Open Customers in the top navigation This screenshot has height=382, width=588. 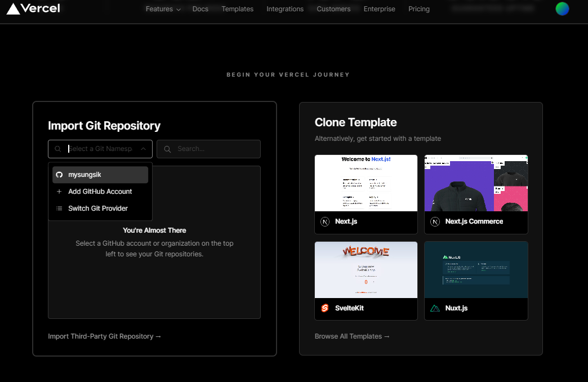(x=333, y=9)
